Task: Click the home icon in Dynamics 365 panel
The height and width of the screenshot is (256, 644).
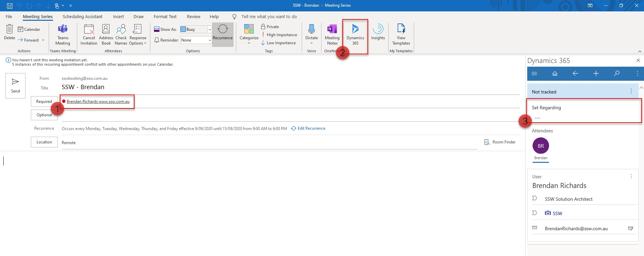Action: click(x=555, y=74)
